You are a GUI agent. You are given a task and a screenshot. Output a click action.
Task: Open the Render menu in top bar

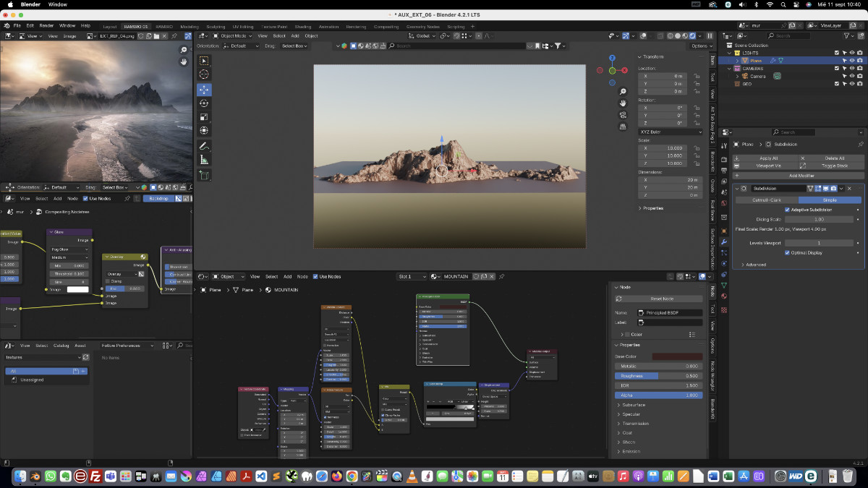(46, 25)
